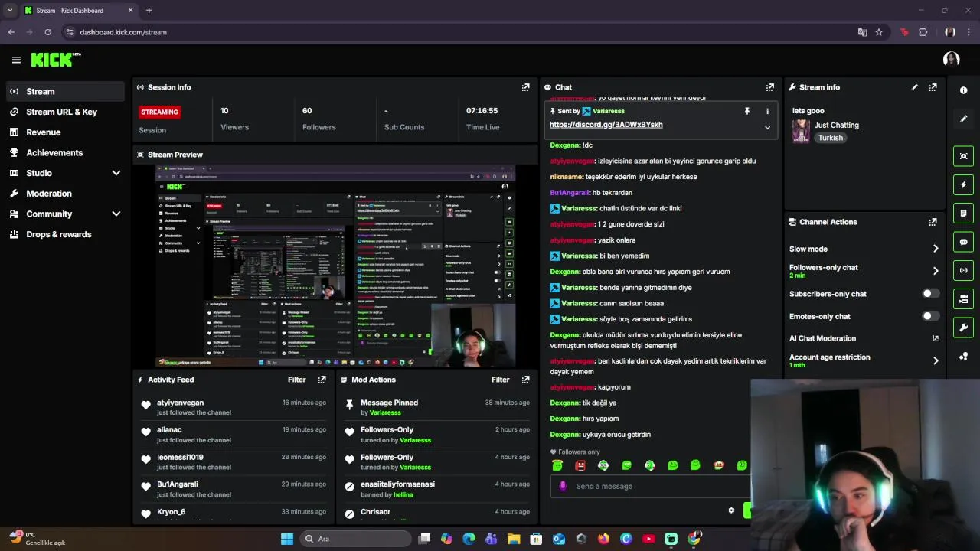980x551 pixels.
Task: Open Moderation in sidebar
Action: pyautogui.click(x=64, y=194)
